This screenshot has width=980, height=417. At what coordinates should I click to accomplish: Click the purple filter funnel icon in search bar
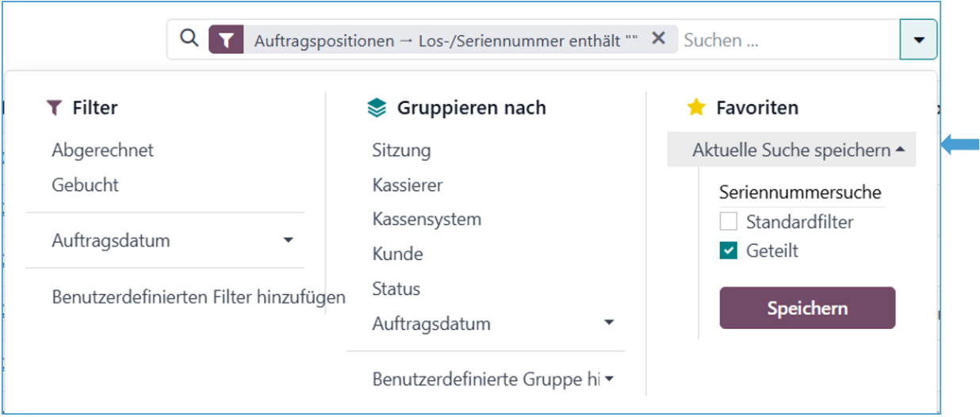click(x=227, y=40)
